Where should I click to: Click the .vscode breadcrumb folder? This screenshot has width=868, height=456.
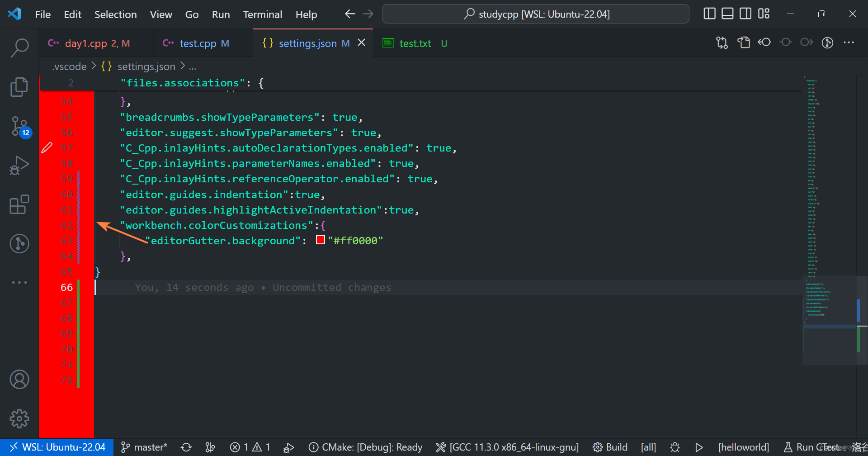(70, 66)
